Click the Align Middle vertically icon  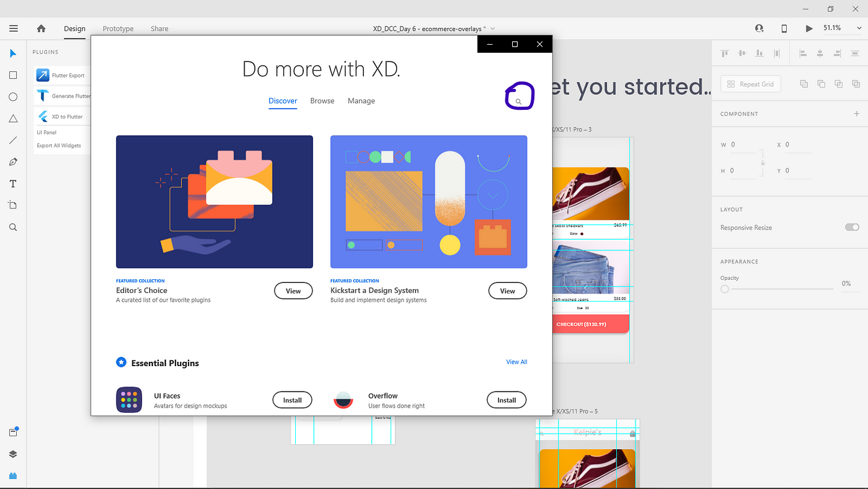[742, 54]
